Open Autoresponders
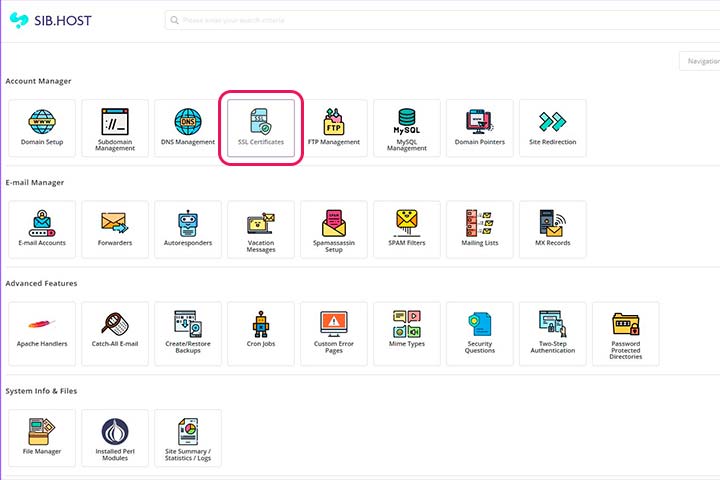Viewport: 720px width, 480px height. coord(188,229)
